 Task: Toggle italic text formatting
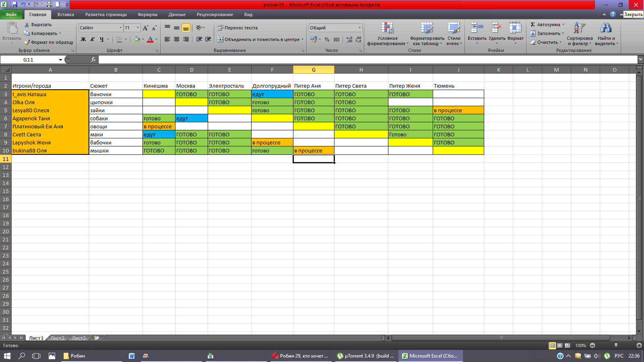coord(92,39)
